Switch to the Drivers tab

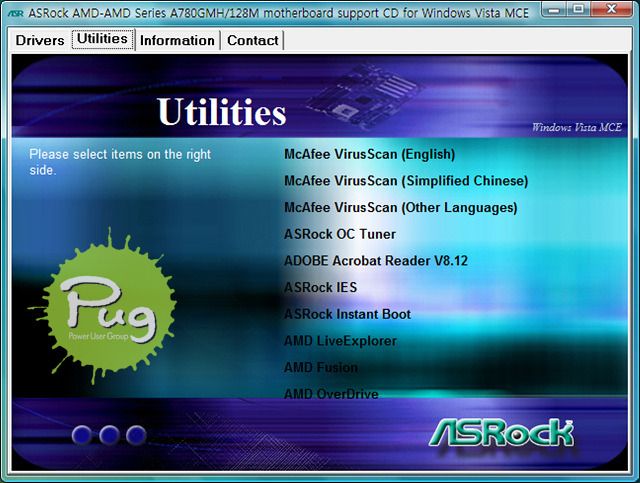coord(40,40)
